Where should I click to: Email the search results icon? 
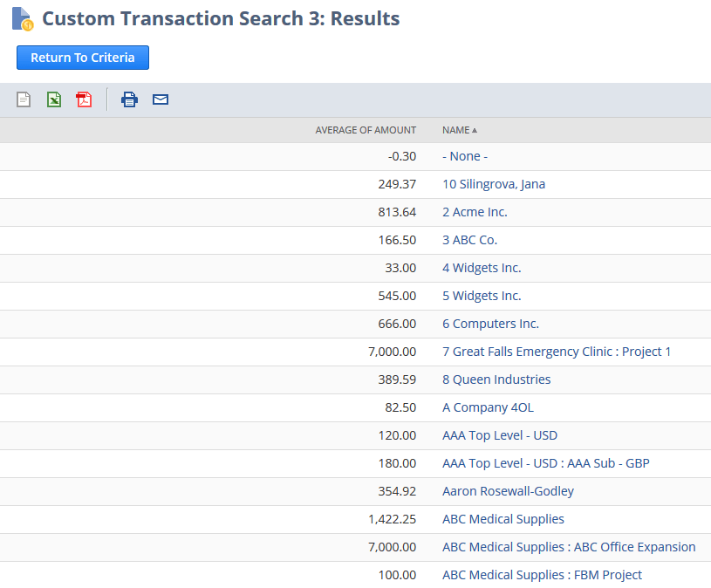(161, 99)
